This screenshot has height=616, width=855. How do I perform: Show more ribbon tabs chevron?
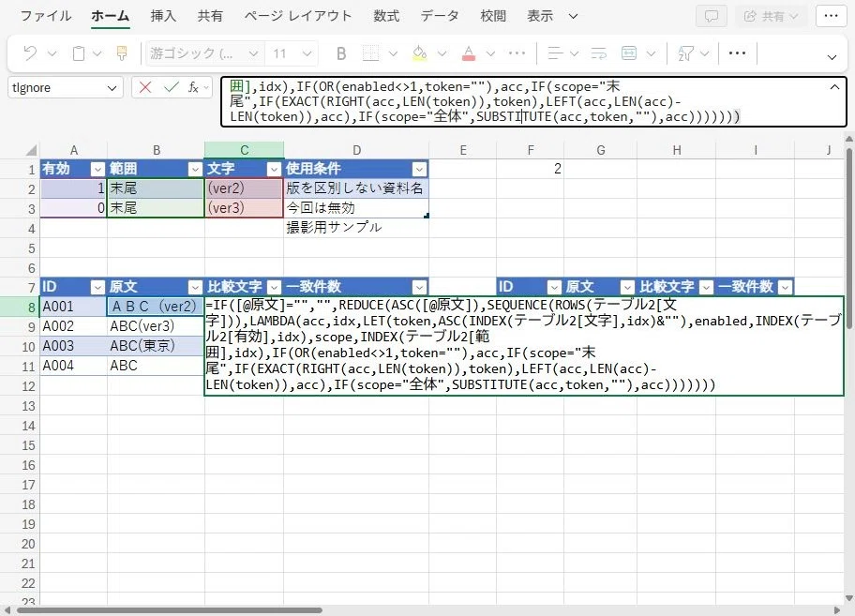573,16
